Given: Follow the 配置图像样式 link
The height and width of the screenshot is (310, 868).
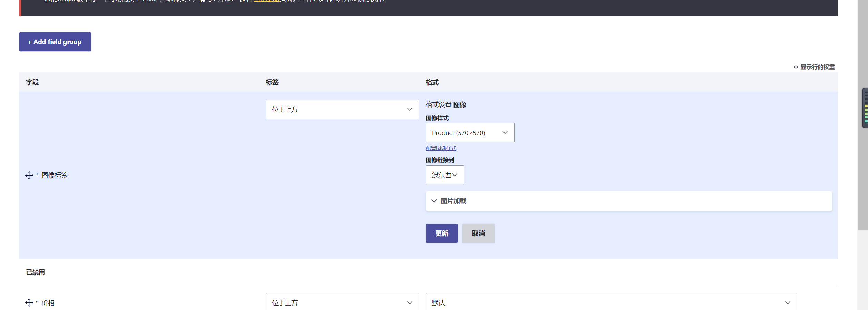Looking at the screenshot, I should tap(441, 148).
